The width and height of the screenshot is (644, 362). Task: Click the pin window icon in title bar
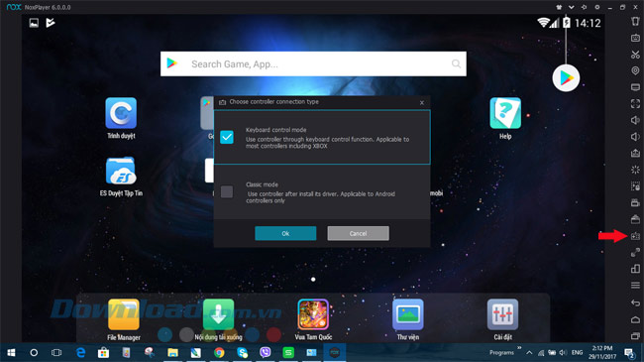[x=584, y=7]
